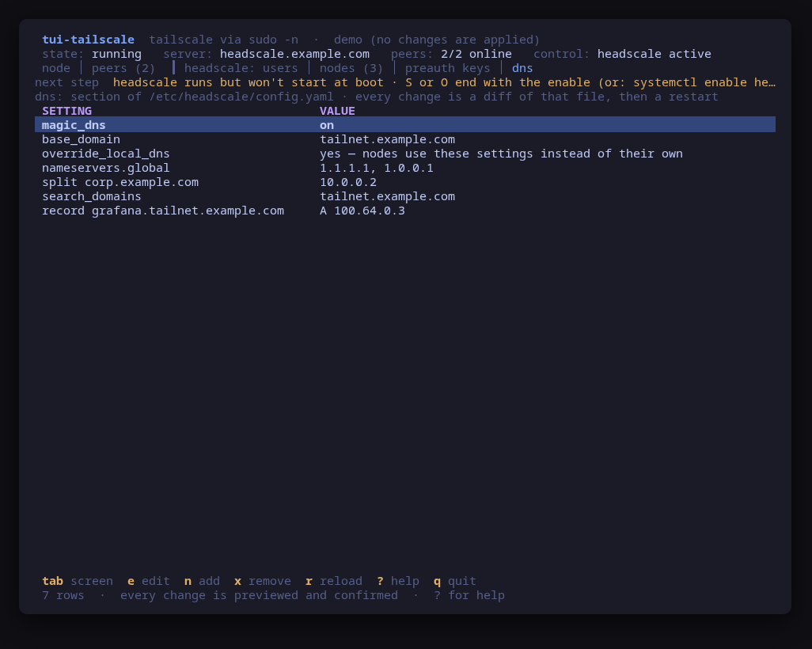Click the VALUE column header
Viewport: 812px width, 649px height.
[x=337, y=111]
